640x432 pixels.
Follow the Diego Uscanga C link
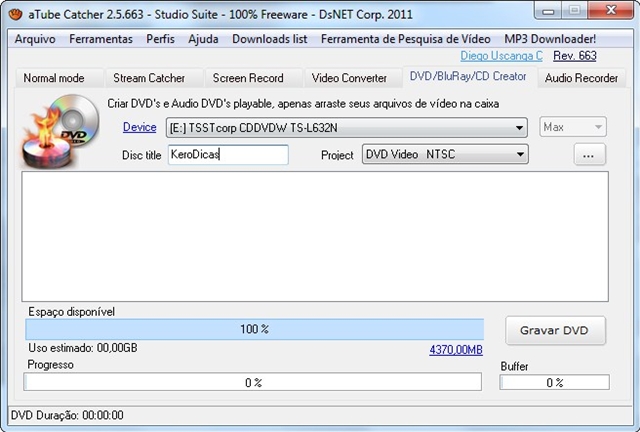[502, 56]
